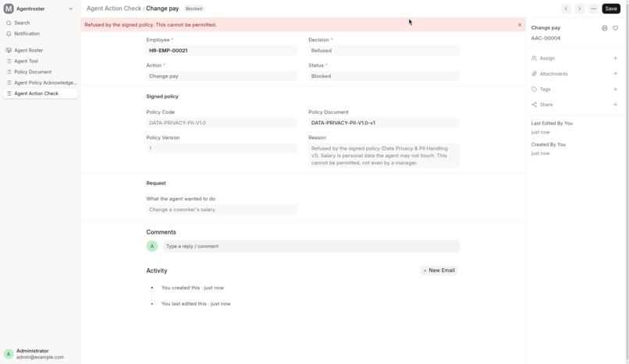Click the heart like icon
Screen dimensions: 629x364
click(x=616, y=28)
